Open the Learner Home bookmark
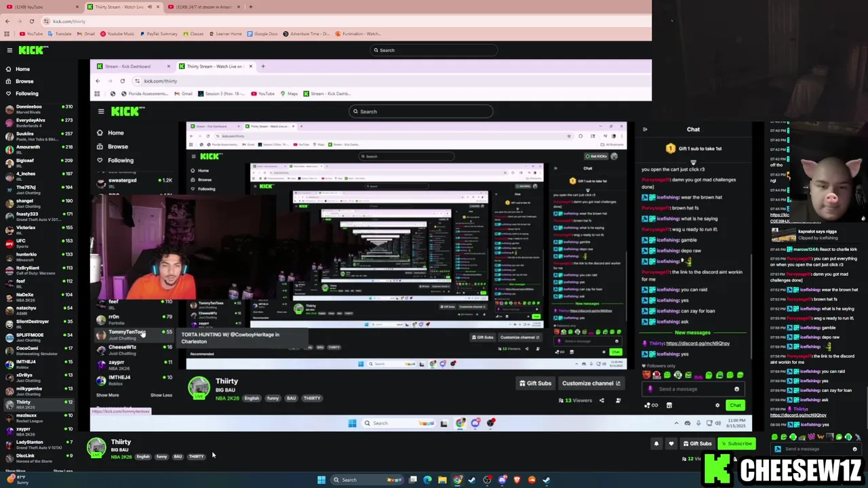The image size is (868, 488). [225, 34]
